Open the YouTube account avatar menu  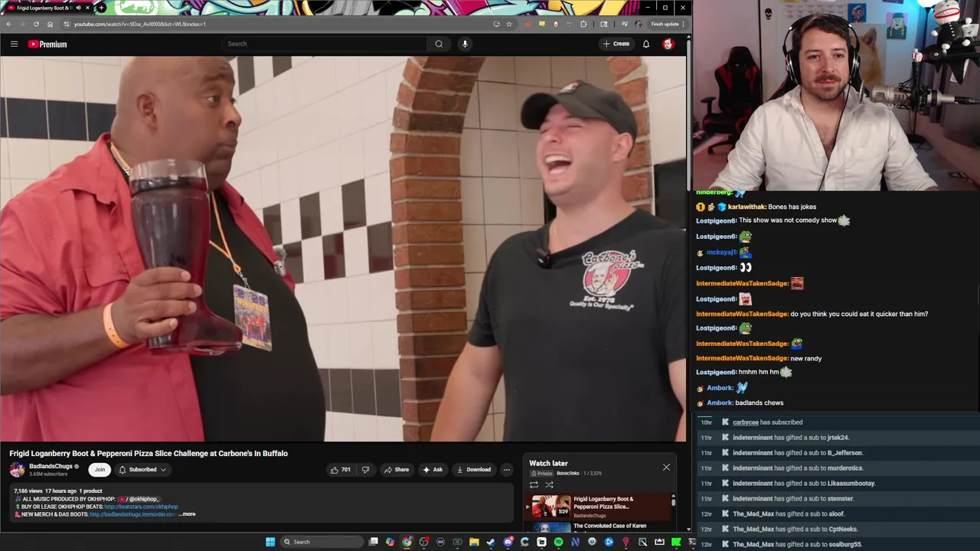pyautogui.click(x=668, y=44)
